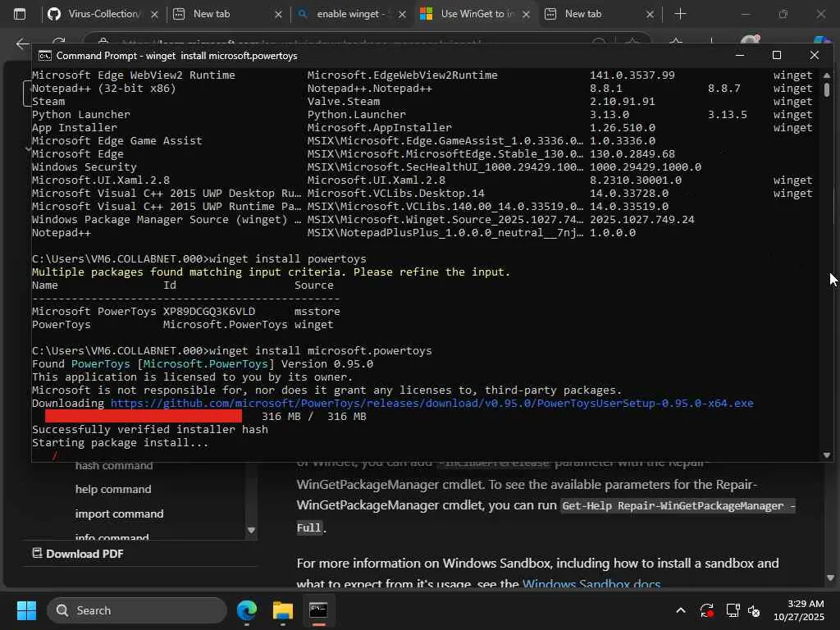Close the Use WinGet tab
This screenshot has width=840, height=630.
click(526, 15)
